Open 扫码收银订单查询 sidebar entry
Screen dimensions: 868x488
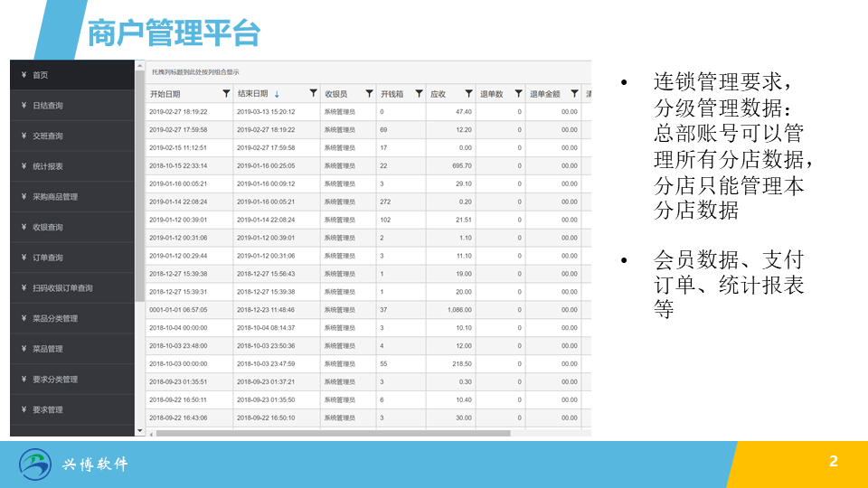click(x=72, y=288)
